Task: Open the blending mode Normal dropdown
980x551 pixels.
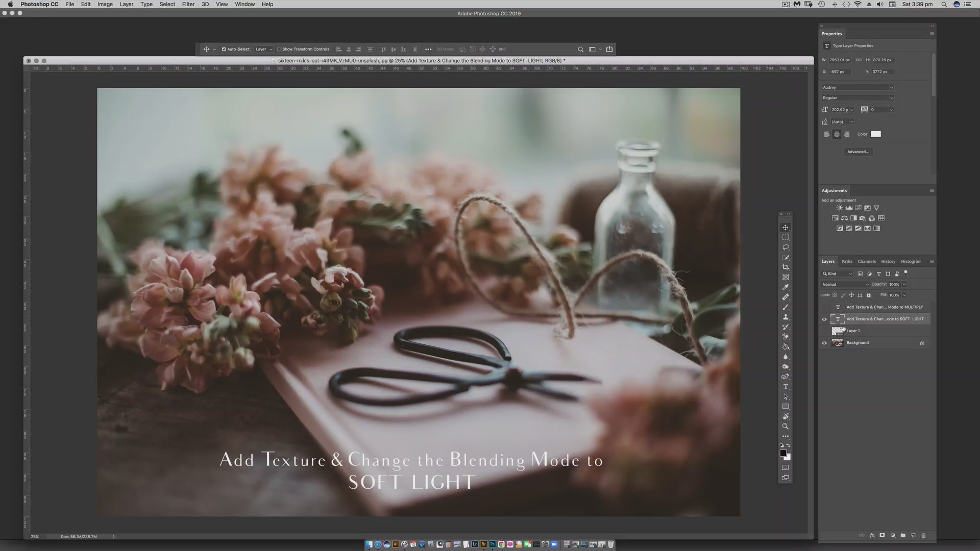Action: point(845,285)
